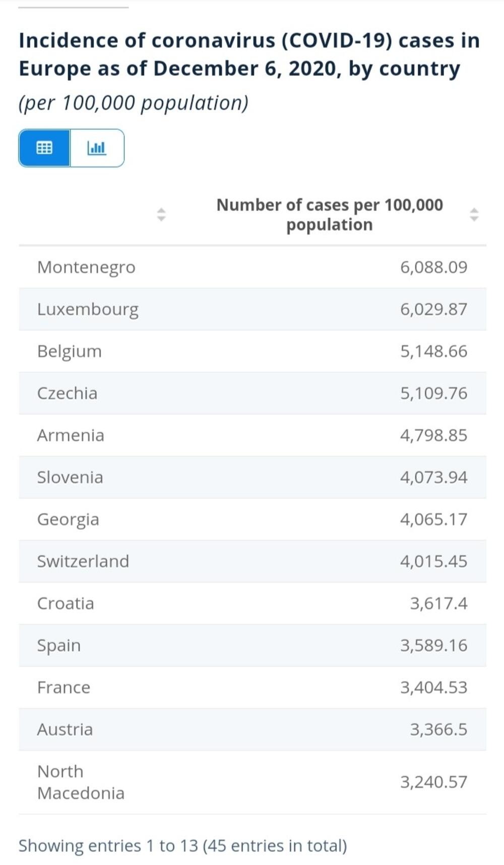
Task: Click the chart title heading text
Action: tap(249, 54)
